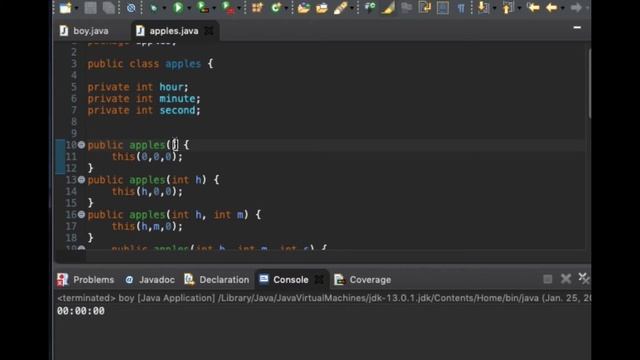The image size is (640, 360).
Task: Open the New Java Class dropdown arrow
Action: coord(286,8)
